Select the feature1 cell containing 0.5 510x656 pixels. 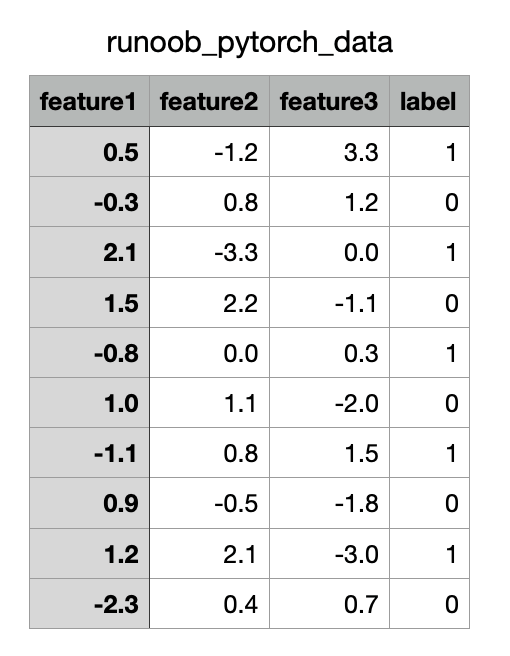click(90, 152)
